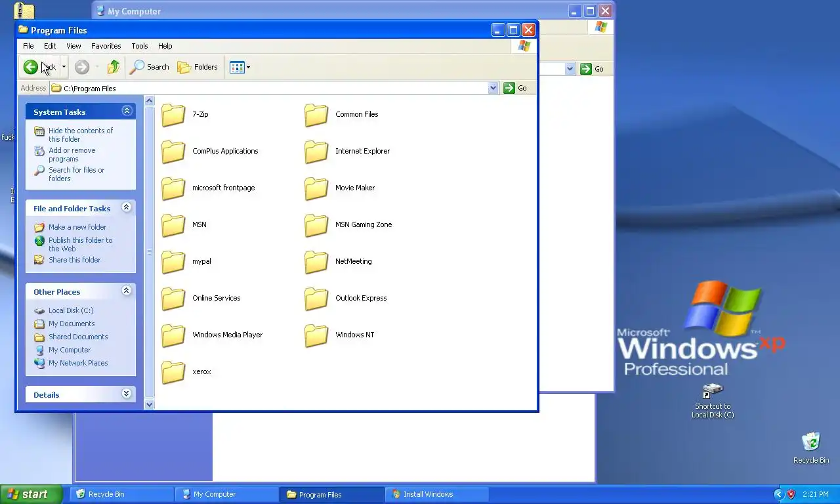Switch to Recycle Bin taskbar button
Screen dimensions: 840x504
pyautogui.click(x=121, y=494)
